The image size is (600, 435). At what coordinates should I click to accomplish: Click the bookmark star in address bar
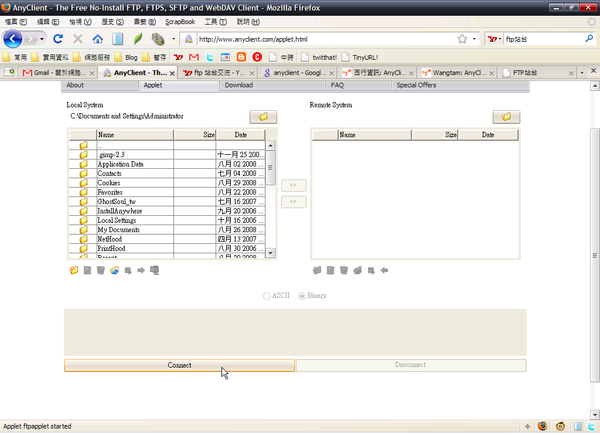462,39
